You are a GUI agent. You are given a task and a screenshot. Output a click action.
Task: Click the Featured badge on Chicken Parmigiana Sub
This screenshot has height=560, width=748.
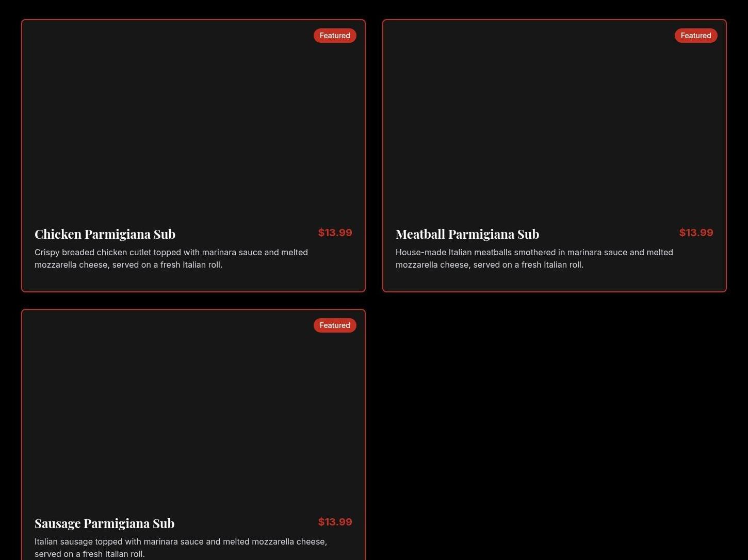335,36
